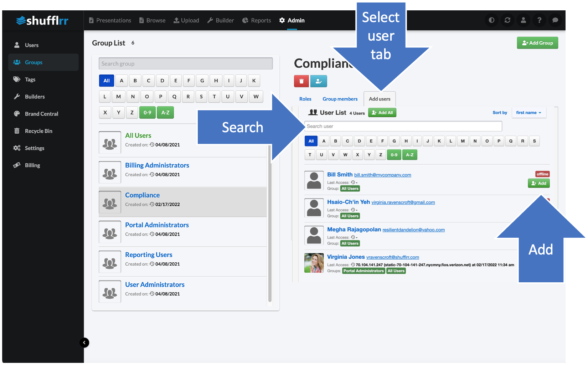
Task: Click the Portal Administrators group avatar icon
Action: tap(110, 232)
